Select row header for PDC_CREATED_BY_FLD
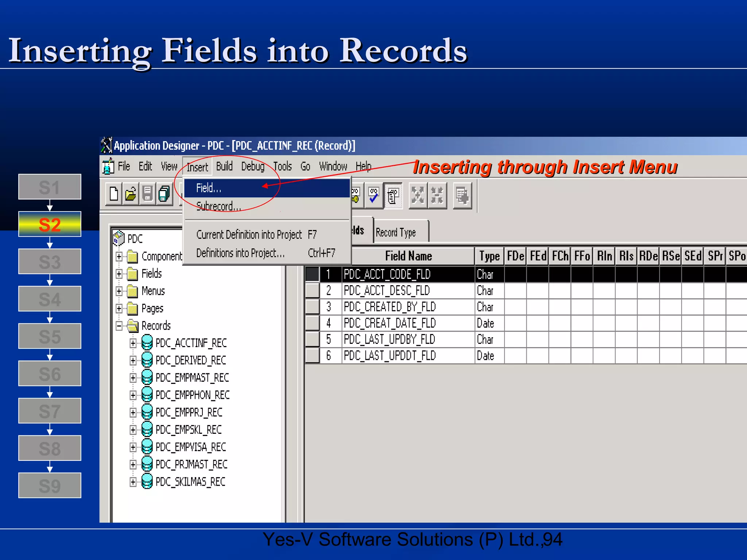The height and width of the screenshot is (560, 747). click(312, 307)
